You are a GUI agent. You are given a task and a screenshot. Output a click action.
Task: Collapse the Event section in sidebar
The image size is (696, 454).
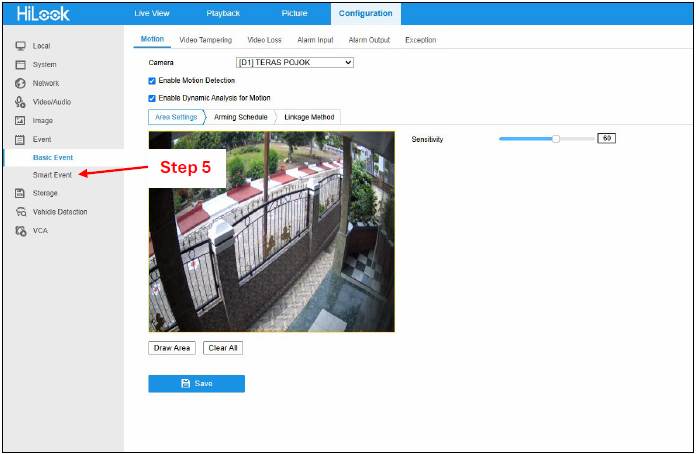(41, 140)
